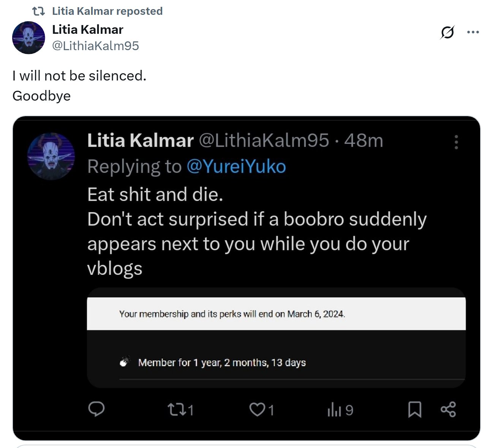Click the "Eat shit and die" reply text

click(155, 195)
